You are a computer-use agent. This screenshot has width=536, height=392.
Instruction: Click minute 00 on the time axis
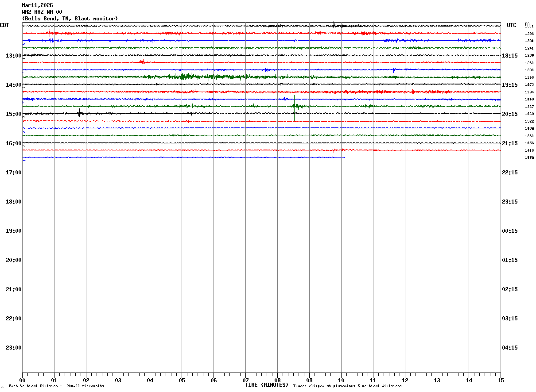[x=22, y=380]
